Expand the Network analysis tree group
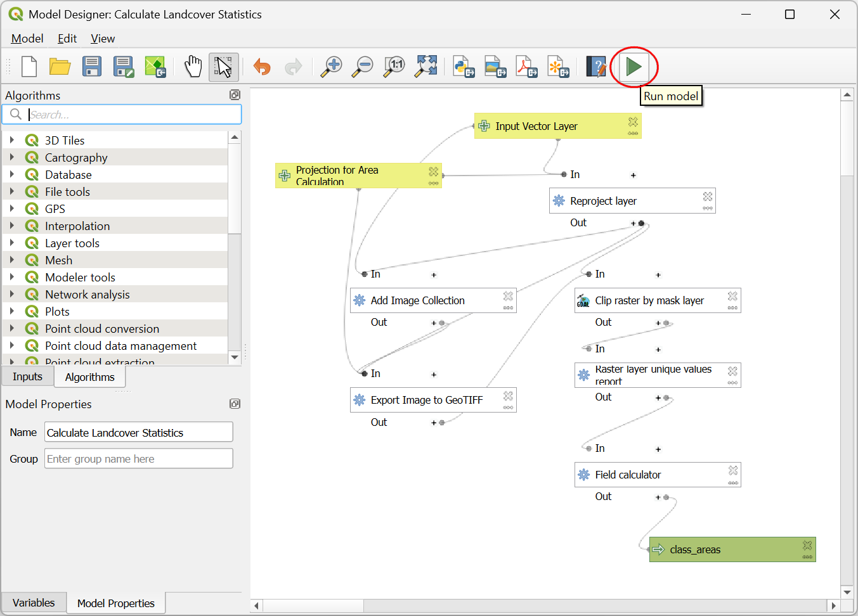858x616 pixels. point(12,294)
